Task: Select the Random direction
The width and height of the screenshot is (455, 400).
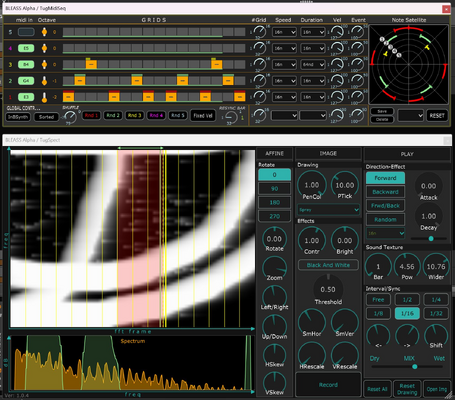Action: [x=385, y=219]
